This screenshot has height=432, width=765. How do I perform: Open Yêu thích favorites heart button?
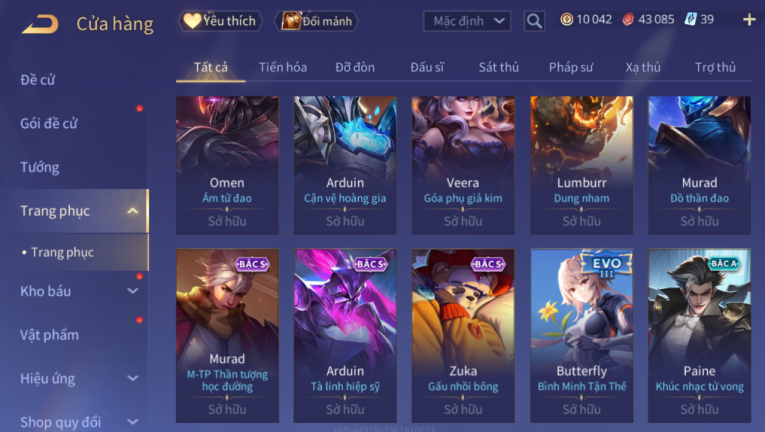pyautogui.click(x=221, y=21)
